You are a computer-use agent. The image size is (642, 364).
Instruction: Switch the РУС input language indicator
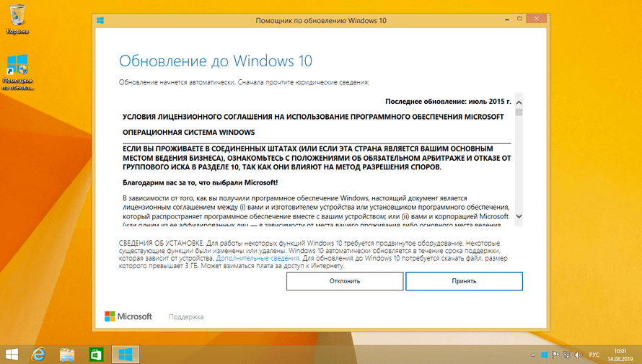click(x=594, y=355)
